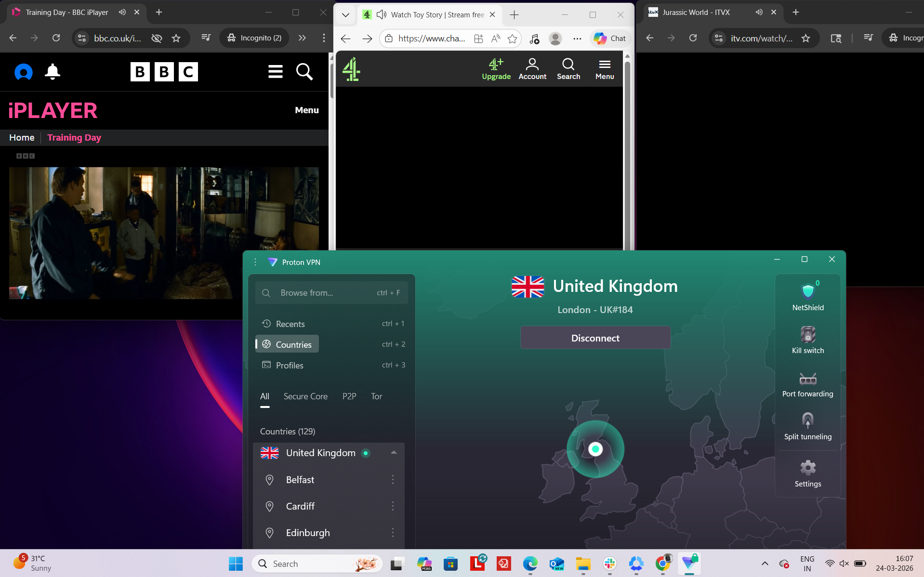Image resolution: width=924 pixels, height=577 pixels.
Task: Open the Port forwarding panel
Action: click(807, 382)
